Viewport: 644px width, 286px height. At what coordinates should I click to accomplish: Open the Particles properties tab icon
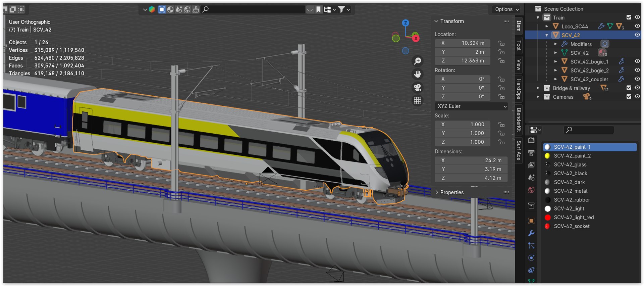point(531,246)
